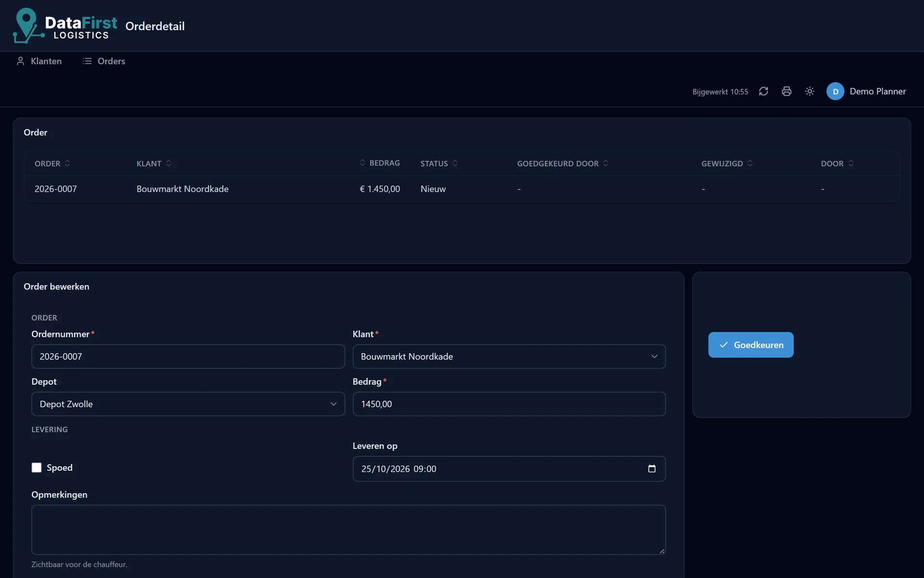Open the Demo Planner avatar
The width and height of the screenshot is (924, 578).
(835, 92)
